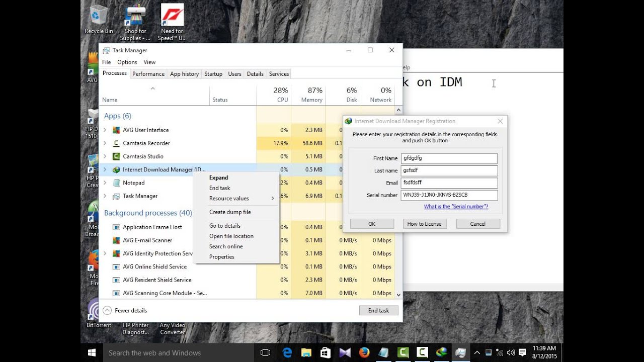Viewport: 644px width, 362px height.
Task: Open File Explorer from taskbar
Action: (306, 353)
